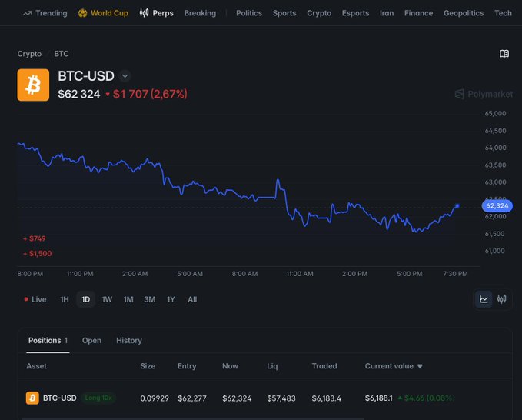Switch to candlestick chart view
Viewport: 522px width, 420px height.
(502, 299)
